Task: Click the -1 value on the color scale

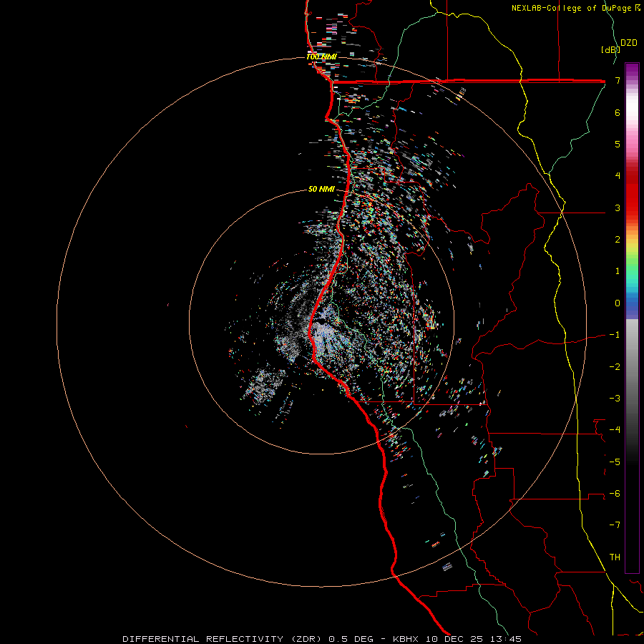Action: click(615, 335)
